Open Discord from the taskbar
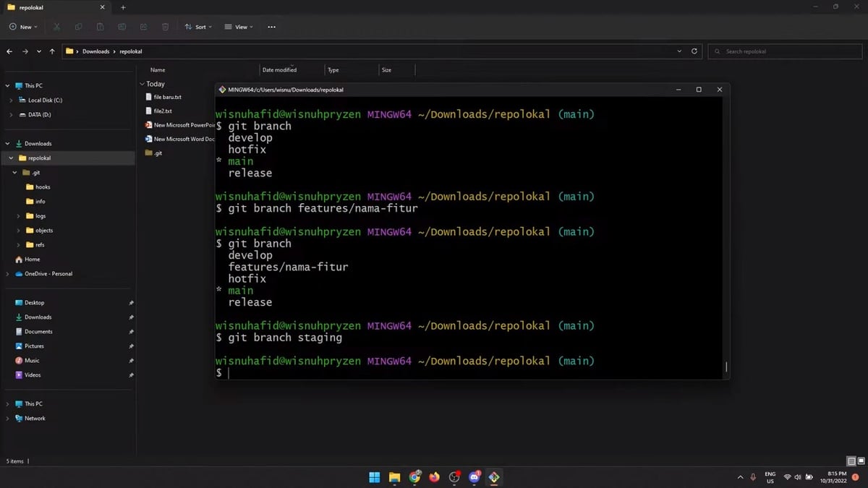The width and height of the screenshot is (868, 488). (x=475, y=477)
